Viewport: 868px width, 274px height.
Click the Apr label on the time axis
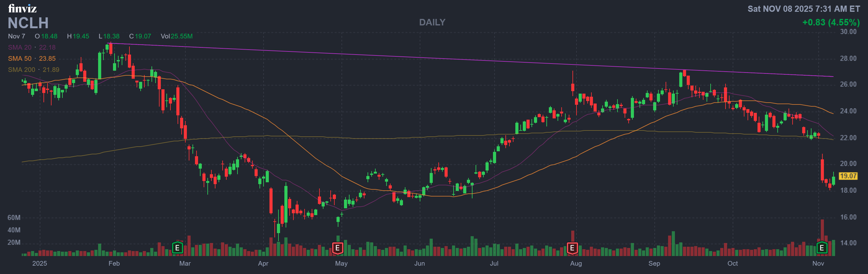coord(263,263)
